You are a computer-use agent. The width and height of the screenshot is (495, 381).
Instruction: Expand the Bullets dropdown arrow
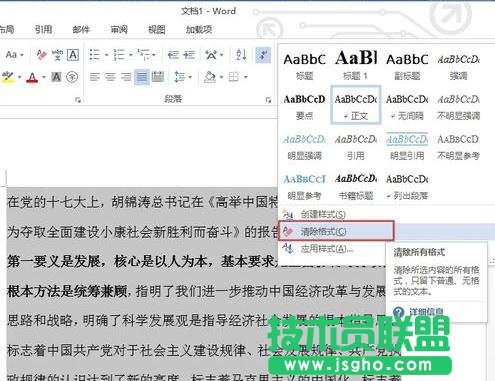(106, 55)
